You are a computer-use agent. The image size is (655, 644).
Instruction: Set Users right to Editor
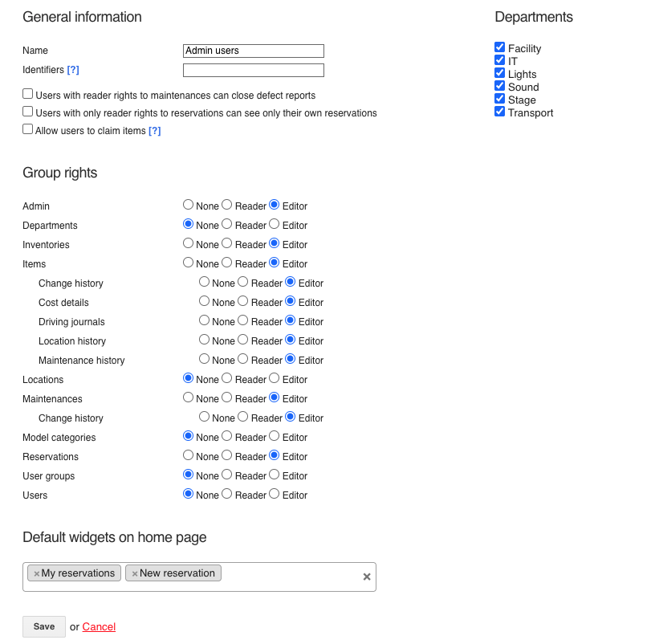274,494
